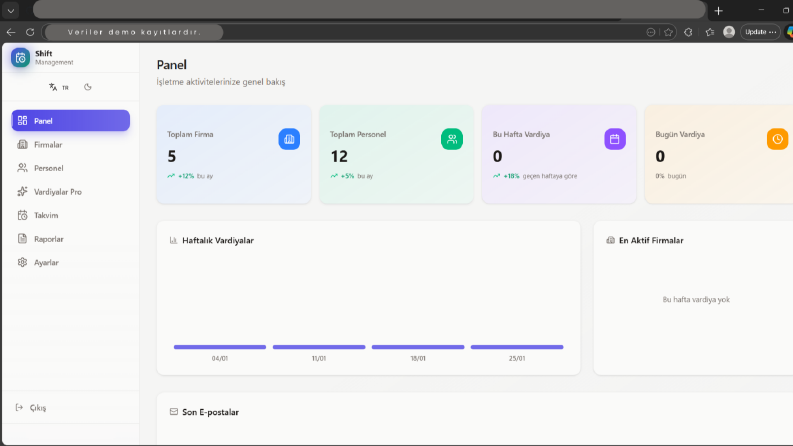Click the +5% bu ay trend text
Screen dimensions: 793x446
(x=351, y=176)
